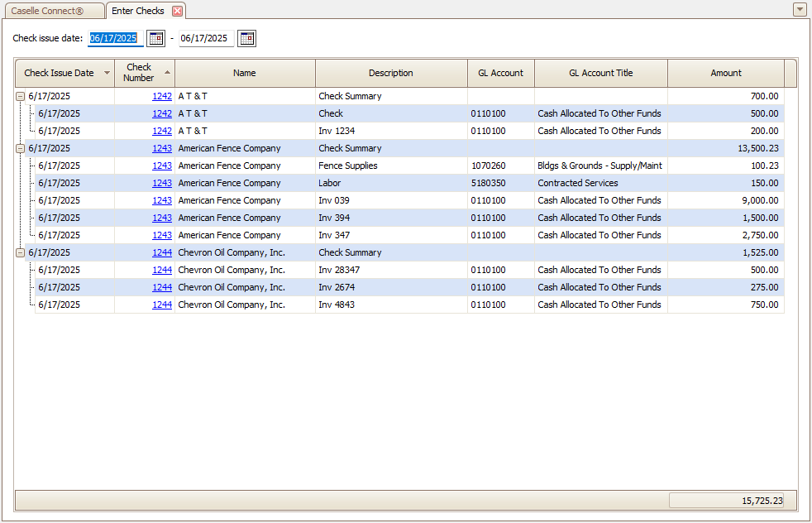Sort by GL Account Title column header
812x523 pixels.
(x=600, y=73)
